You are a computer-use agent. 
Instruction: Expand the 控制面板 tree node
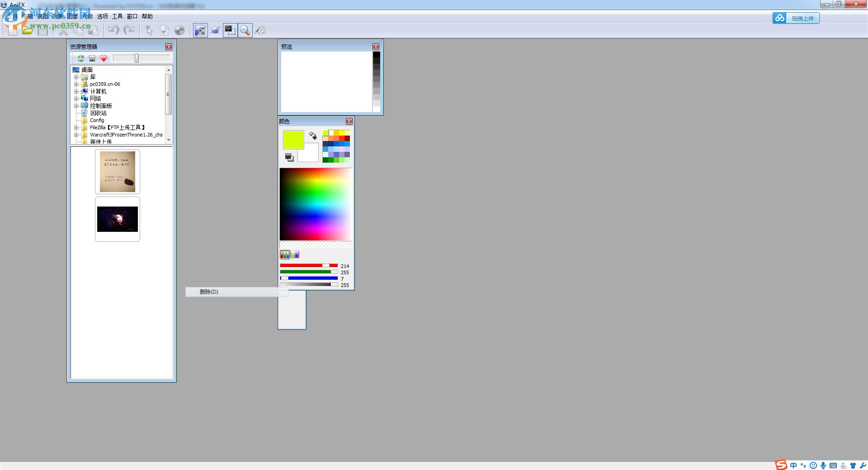click(76, 106)
